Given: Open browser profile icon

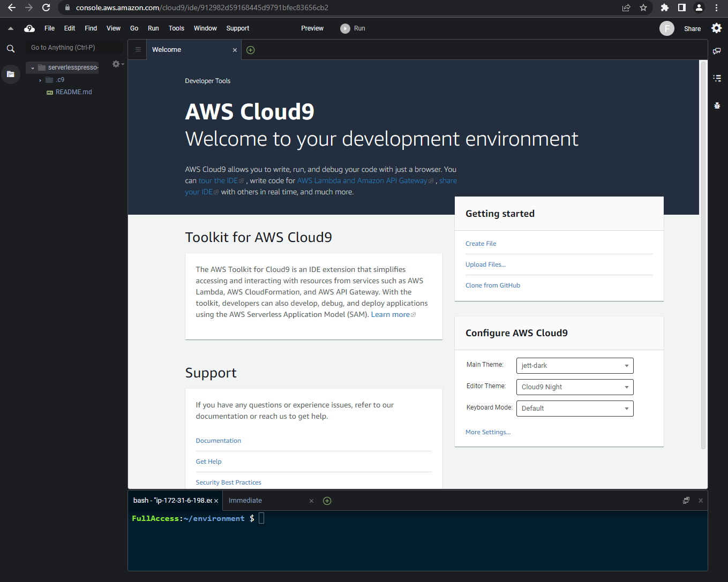Looking at the screenshot, I should pos(699,7).
